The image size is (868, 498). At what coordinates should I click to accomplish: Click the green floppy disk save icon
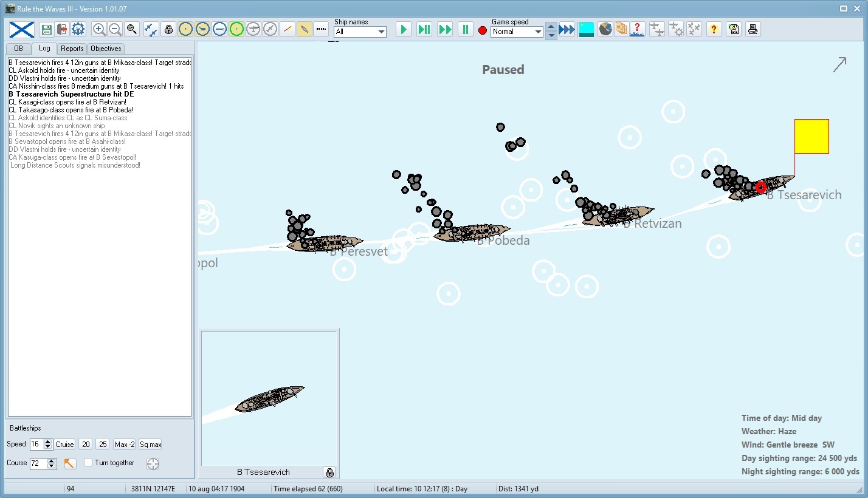point(46,29)
